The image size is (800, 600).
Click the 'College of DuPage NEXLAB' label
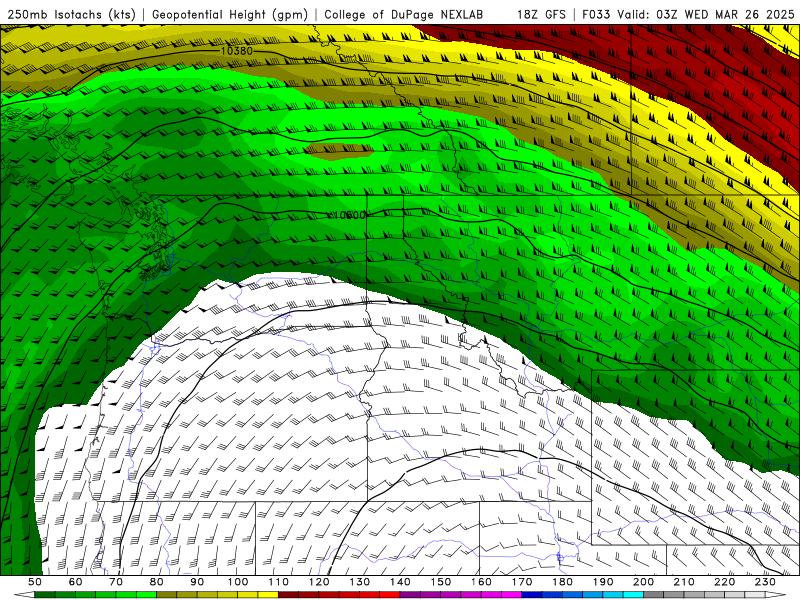tap(404, 14)
